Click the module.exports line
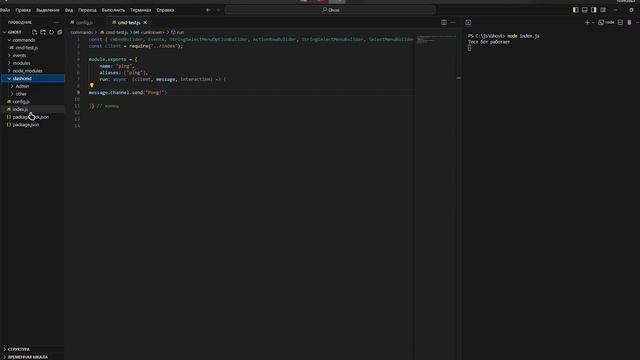The width and height of the screenshot is (640, 360). point(113,60)
